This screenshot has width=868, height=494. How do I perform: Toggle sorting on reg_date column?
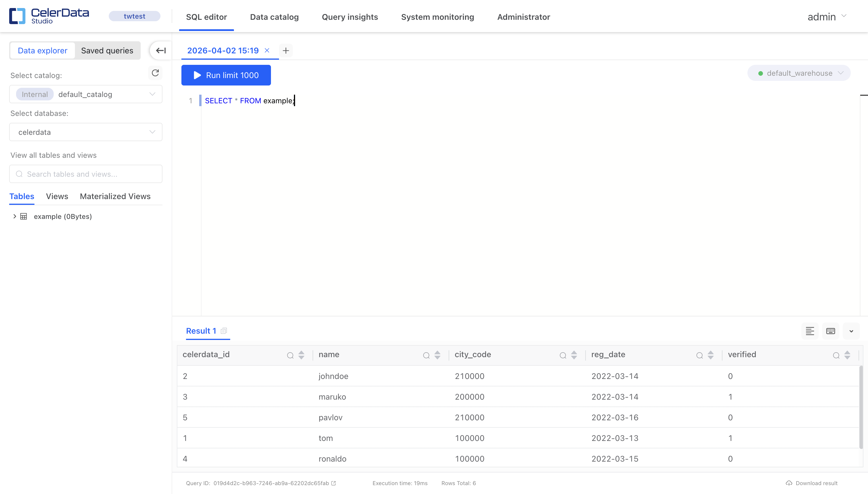pyautogui.click(x=710, y=355)
